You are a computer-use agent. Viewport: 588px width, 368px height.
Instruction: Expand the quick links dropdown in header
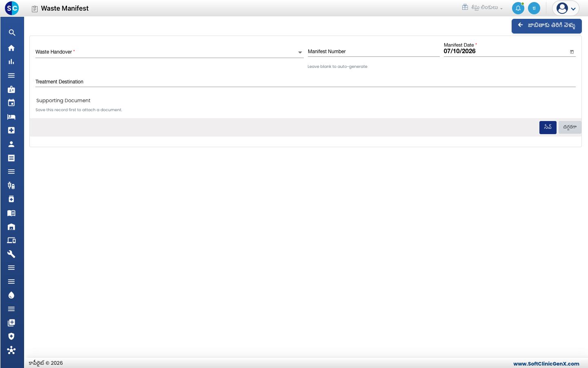482,7
